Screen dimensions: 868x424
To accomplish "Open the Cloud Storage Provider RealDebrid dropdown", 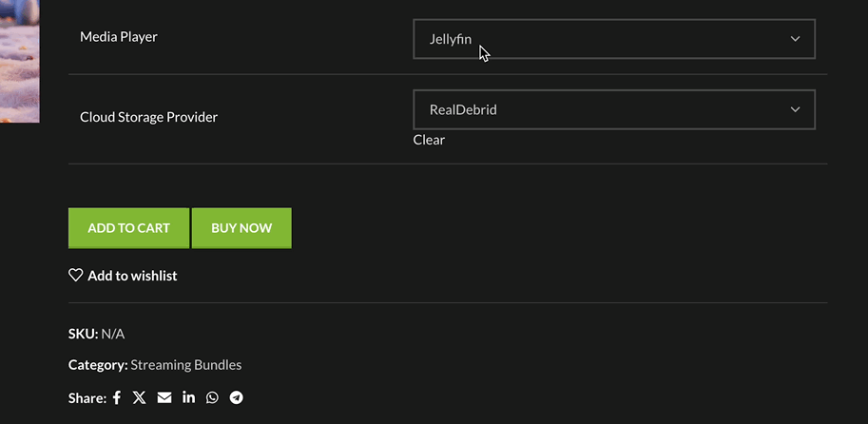I will [x=614, y=109].
